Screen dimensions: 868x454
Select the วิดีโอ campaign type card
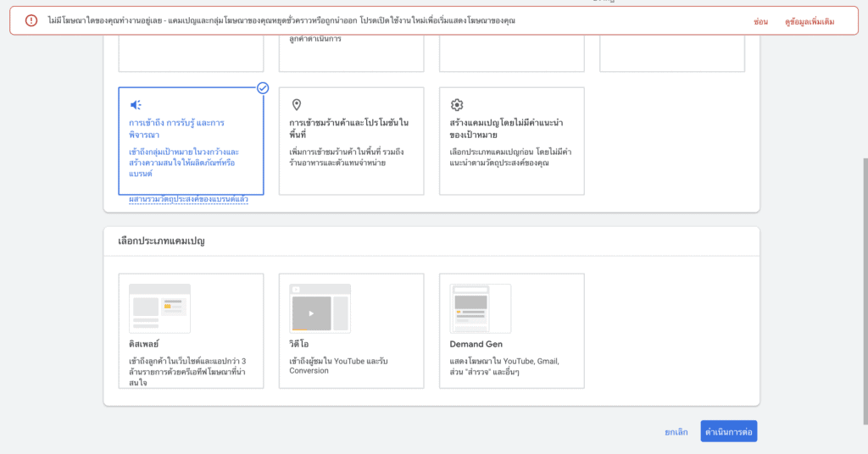[x=352, y=330]
